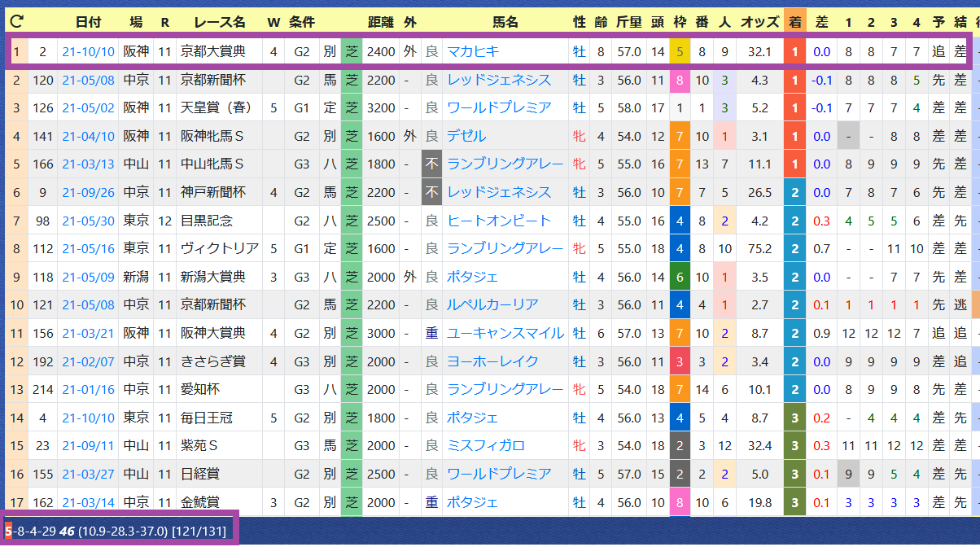Open horse link ユーキャンスマイル
980x547 pixels.
[505, 333]
